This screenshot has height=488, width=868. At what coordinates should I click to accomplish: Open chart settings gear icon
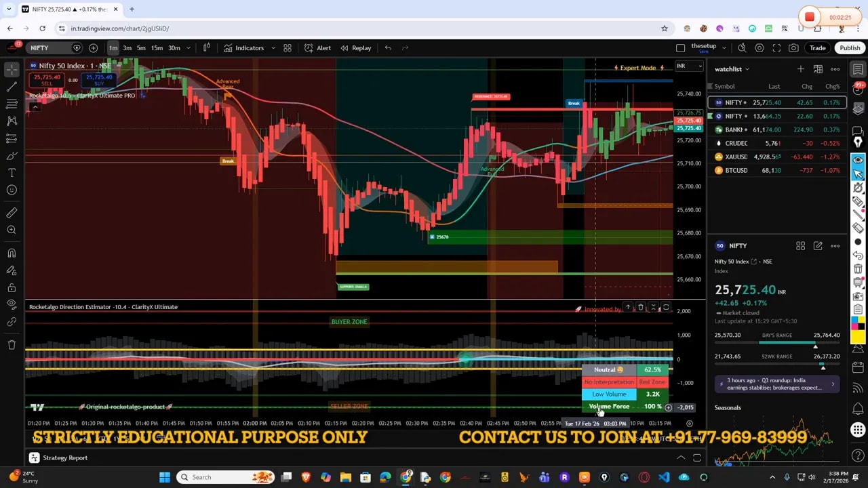tap(759, 48)
